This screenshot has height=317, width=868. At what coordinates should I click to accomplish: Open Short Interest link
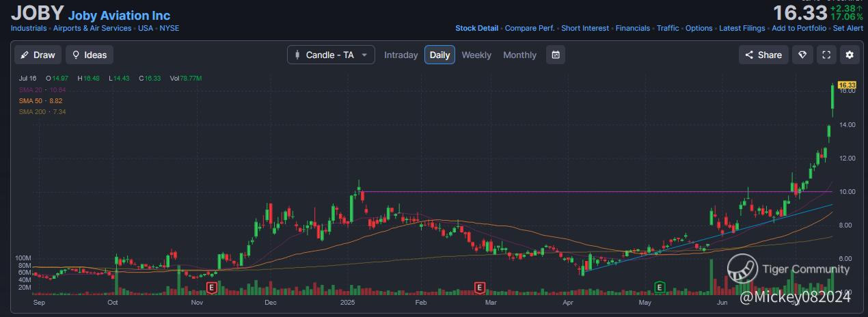click(585, 28)
